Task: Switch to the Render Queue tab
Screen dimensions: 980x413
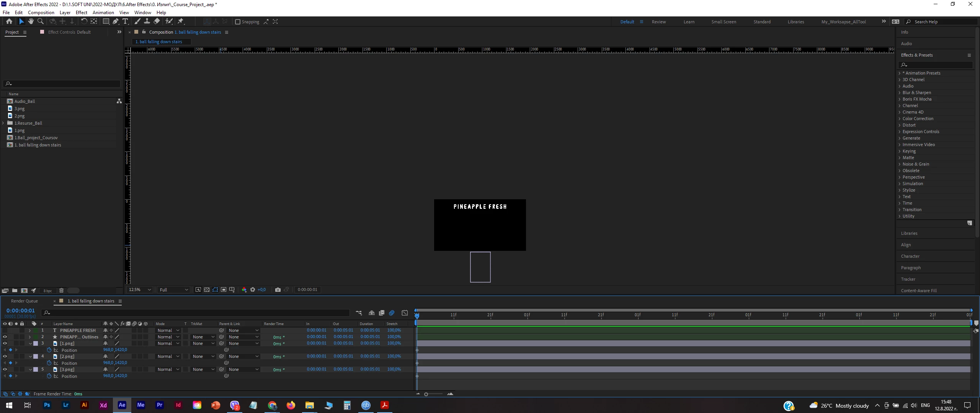Action: [x=24, y=301]
